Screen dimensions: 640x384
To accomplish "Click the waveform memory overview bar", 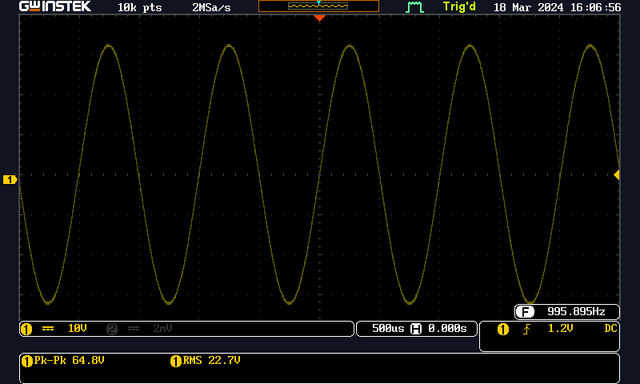I will point(318,6).
